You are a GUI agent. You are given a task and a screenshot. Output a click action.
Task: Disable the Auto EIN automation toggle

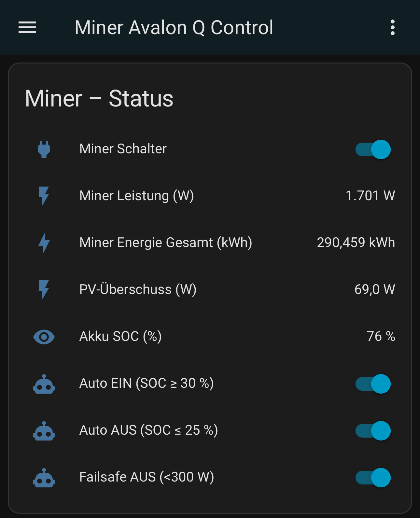point(373,384)
